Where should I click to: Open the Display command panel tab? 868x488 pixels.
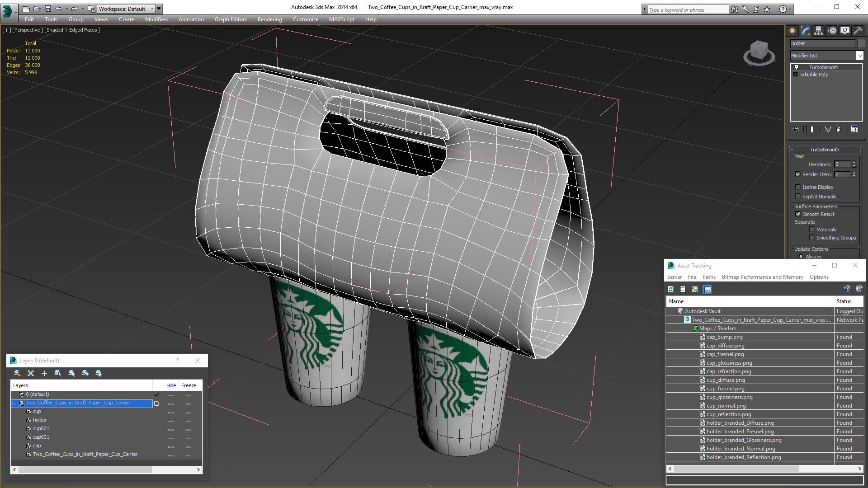845,31
